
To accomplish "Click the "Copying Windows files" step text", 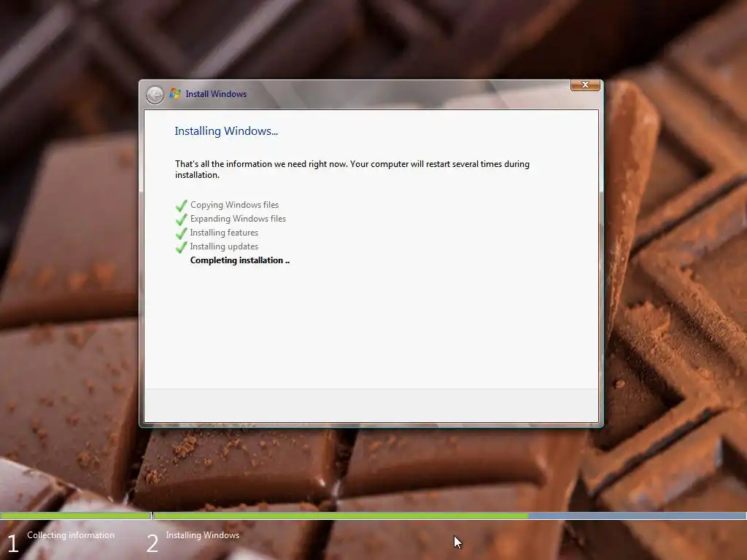I will 234,205.
